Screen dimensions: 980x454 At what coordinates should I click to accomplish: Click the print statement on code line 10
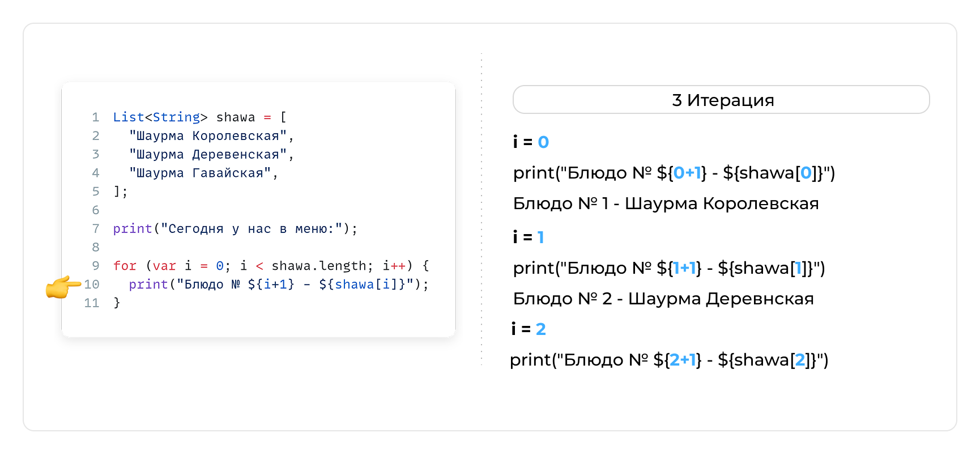coord(278,285)
